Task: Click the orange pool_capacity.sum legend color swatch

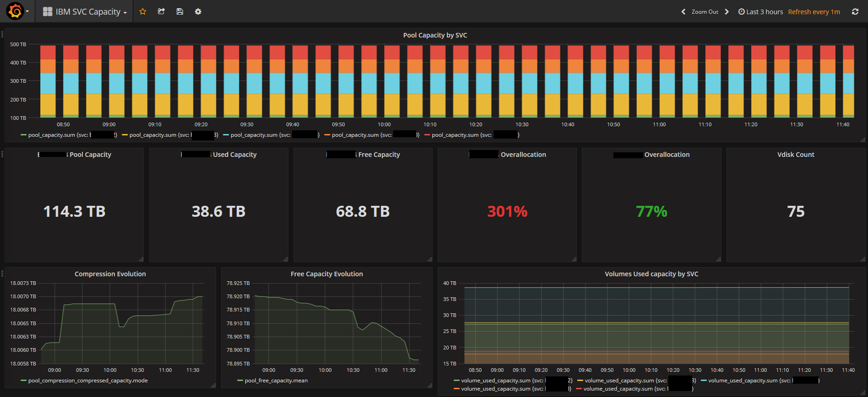Action: tap(327, 135)
